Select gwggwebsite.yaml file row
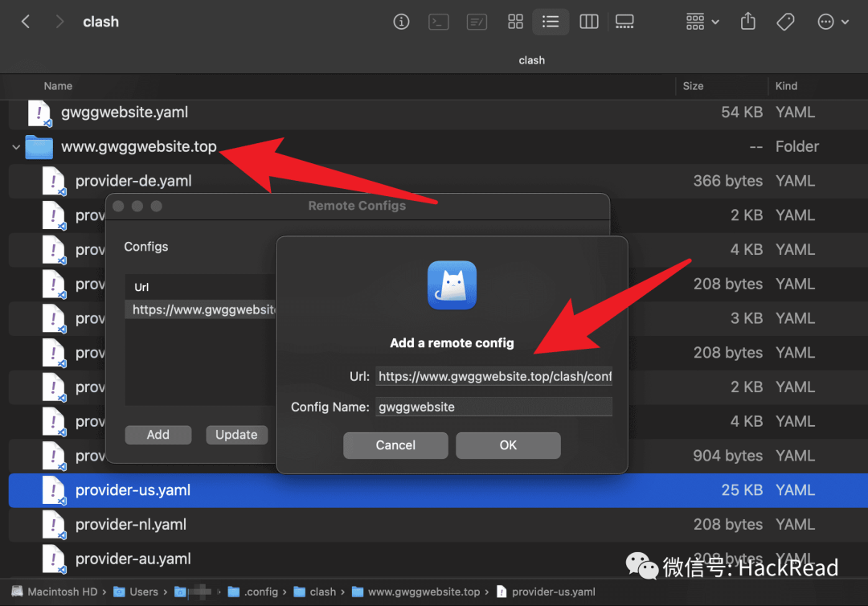The image size is (868, 606). coord(438,113)
